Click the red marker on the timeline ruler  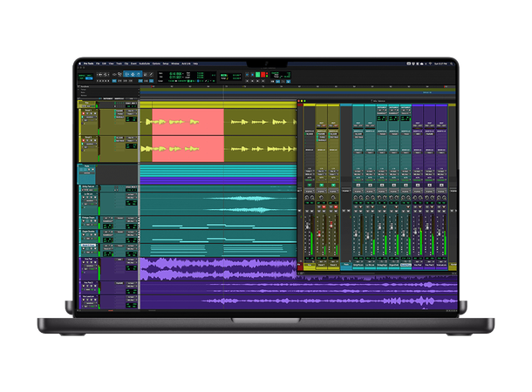pyautogui.click(x=153, y=87)
